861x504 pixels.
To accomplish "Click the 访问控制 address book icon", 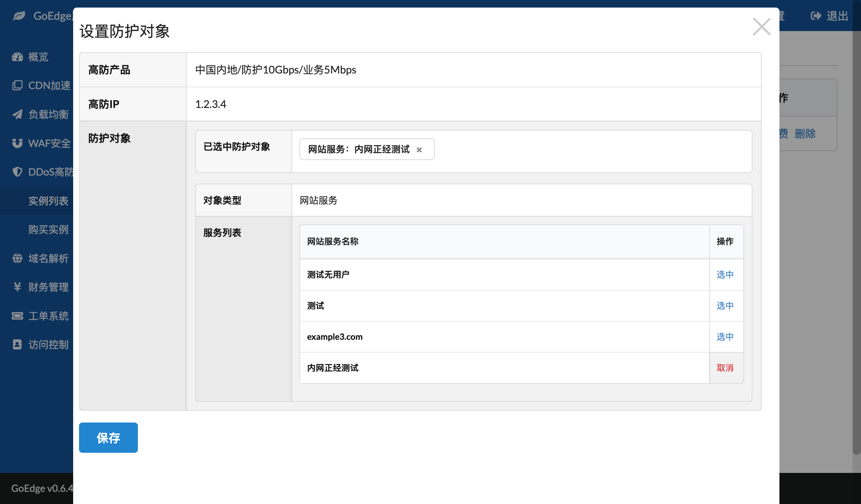I will click(x=17, y=344).
